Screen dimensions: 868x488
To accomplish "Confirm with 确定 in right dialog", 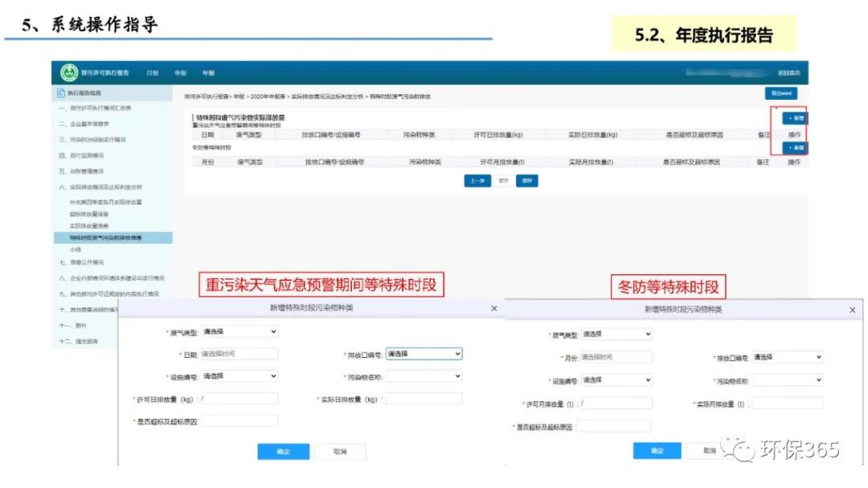I will (657, 451).
